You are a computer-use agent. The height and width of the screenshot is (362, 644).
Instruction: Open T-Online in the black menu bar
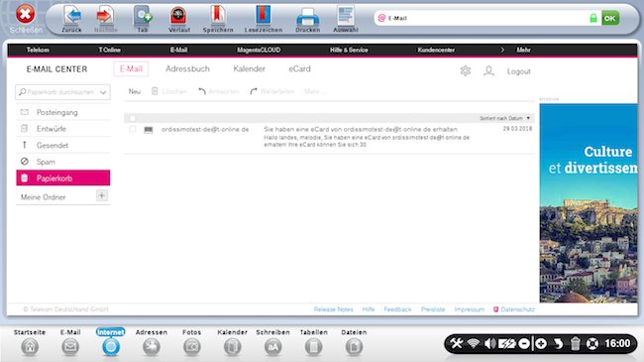click(109, 50)
